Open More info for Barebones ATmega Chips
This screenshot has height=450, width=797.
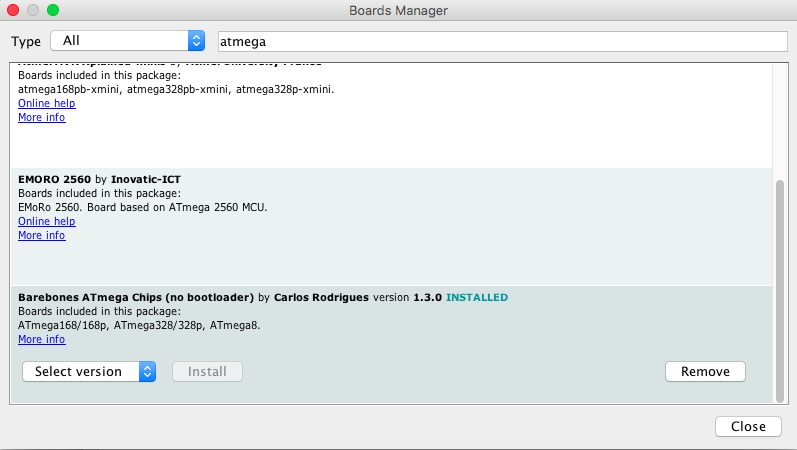[x=42, y=339]
